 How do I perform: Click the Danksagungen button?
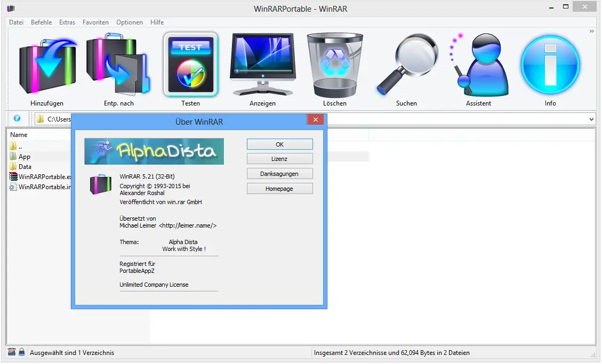pos(279,174)
